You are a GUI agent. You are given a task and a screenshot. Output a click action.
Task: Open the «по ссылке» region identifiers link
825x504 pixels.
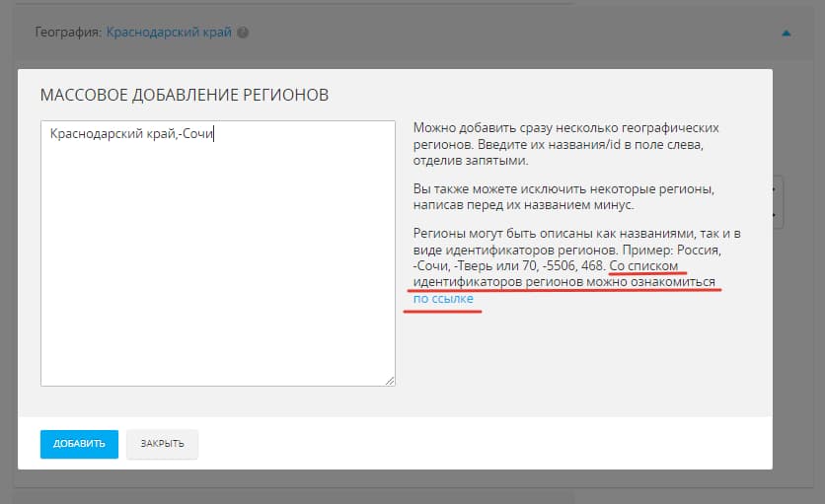443,299
